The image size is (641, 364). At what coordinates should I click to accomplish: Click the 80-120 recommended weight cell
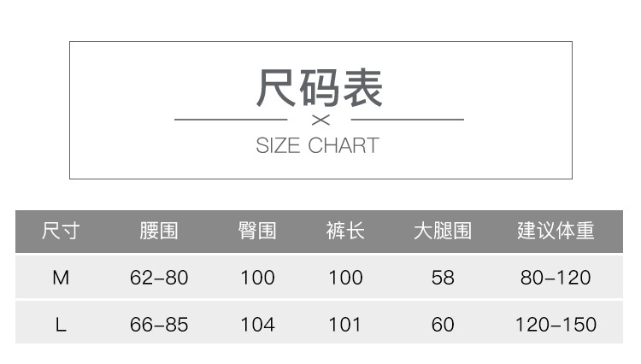pyautogui.click(x=556, y=278)
